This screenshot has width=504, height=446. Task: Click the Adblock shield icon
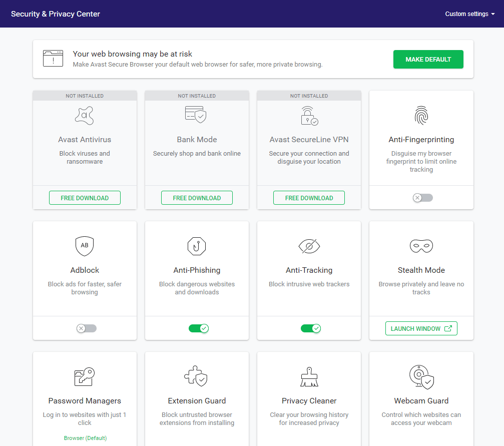85,246
